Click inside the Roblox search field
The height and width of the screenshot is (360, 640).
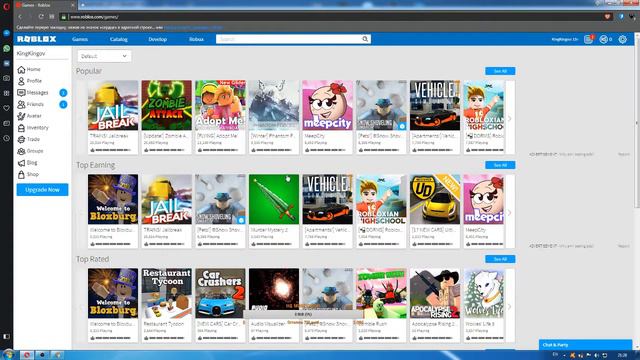click(x=289, y=39)
